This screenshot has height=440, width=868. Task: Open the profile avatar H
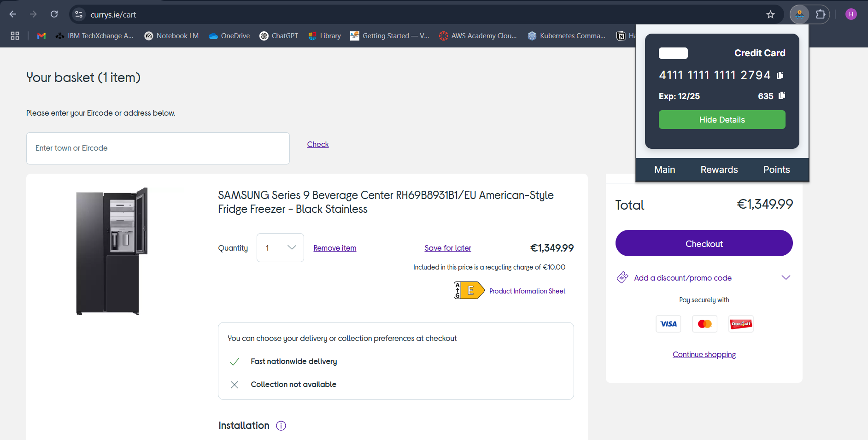(x=851, y=14)
